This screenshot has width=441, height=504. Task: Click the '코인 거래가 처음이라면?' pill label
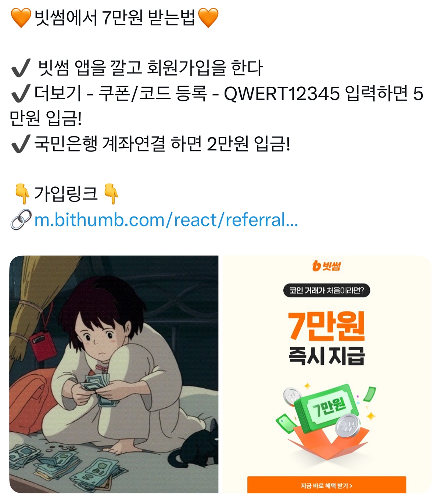pyautogui.click(x=326, y=290)
